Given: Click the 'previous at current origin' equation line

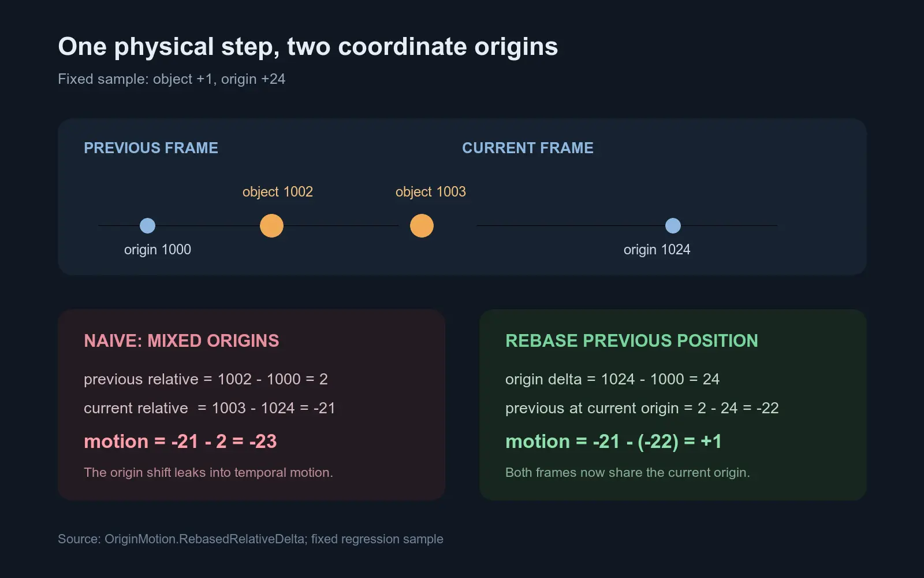Looking at the screenshot, I should [642, 408].
